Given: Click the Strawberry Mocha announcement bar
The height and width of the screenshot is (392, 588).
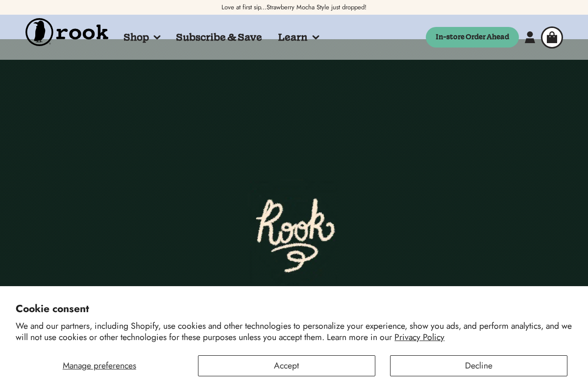Looking at the screenshot, I should (294, 7).
